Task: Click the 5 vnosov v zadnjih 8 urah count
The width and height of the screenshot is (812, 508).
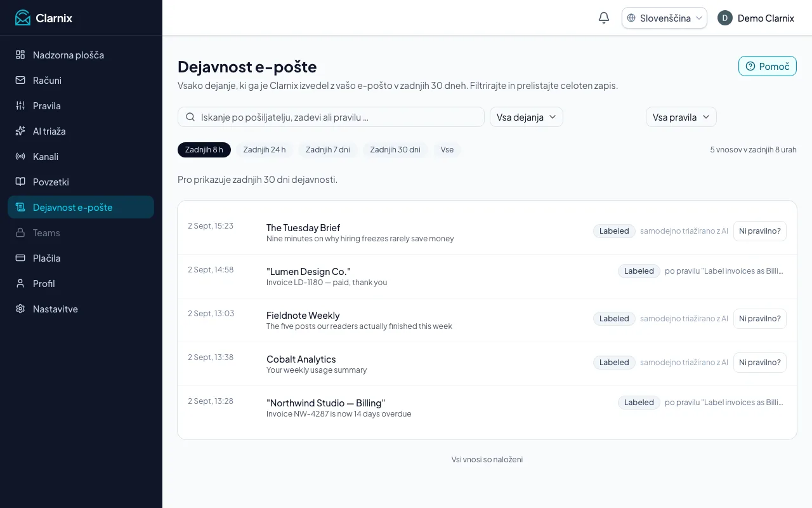Action: click(x=753, y=150)
